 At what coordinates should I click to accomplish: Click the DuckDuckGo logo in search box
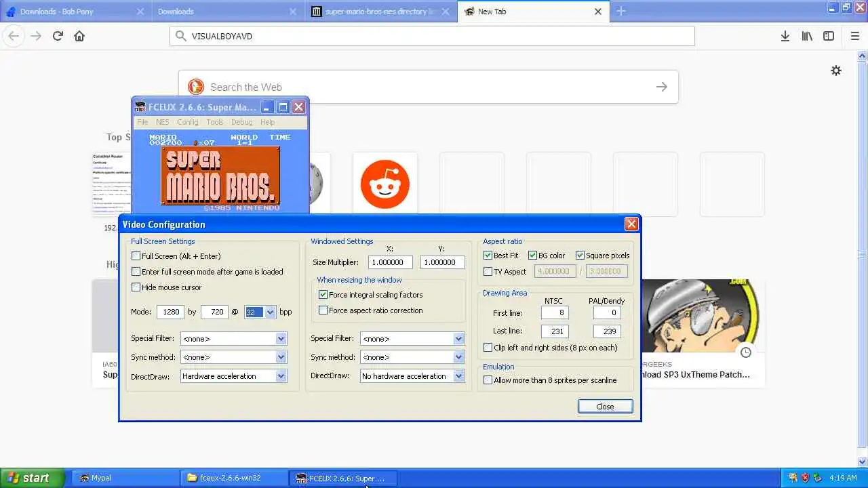[195, 87]
